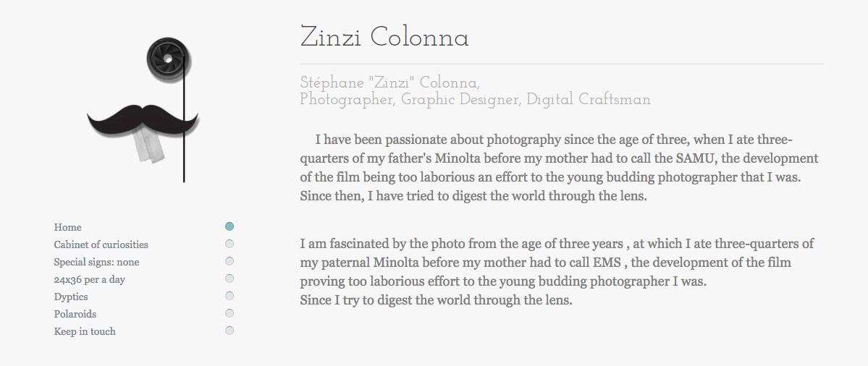Go to Cabinet of curiosities page
The height and width of the screenshot is (366, 868).
point(101,244)
